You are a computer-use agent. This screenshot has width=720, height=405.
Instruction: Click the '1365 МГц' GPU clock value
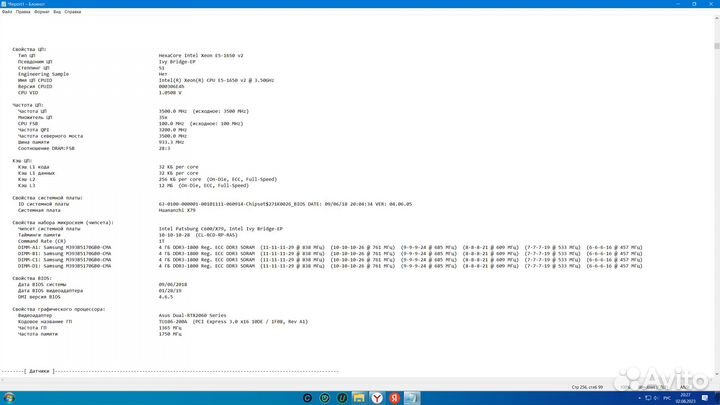click(170, 328)
